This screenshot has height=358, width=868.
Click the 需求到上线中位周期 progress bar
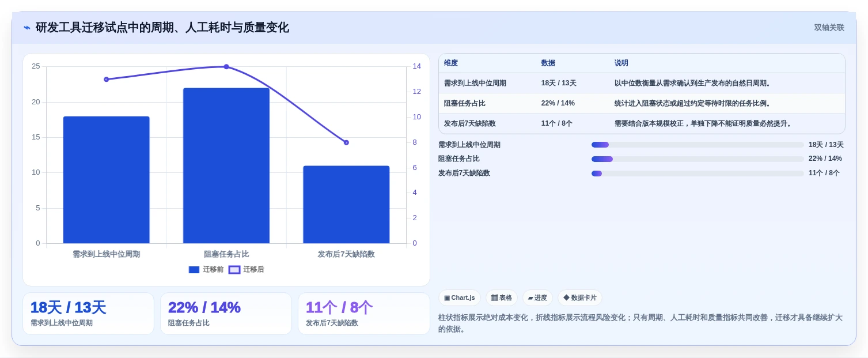tap(698, 145)
